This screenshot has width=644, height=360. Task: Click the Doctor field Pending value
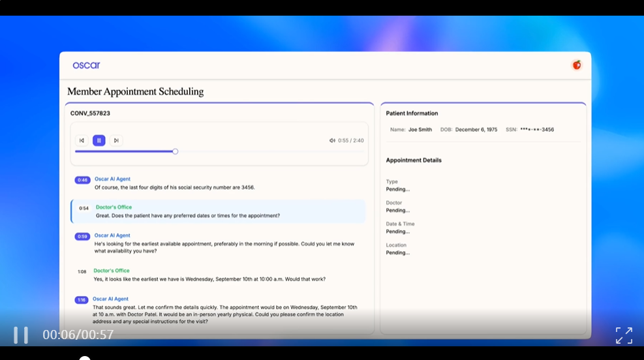click(x=397, y=211)
